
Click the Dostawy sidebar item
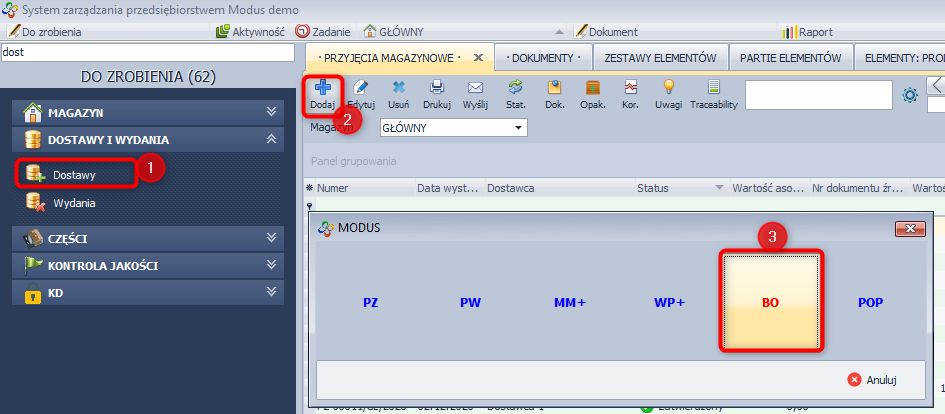pos(75,175)
